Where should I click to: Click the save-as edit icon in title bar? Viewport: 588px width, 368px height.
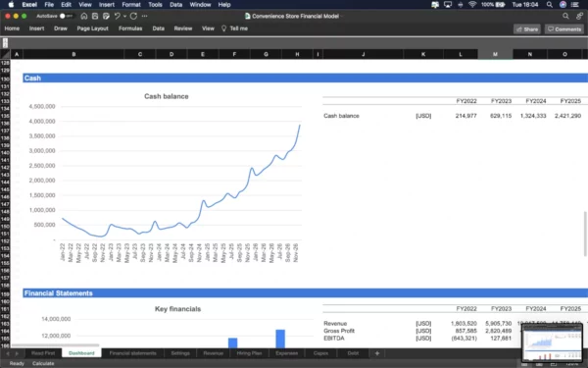(x=106, y=16)
